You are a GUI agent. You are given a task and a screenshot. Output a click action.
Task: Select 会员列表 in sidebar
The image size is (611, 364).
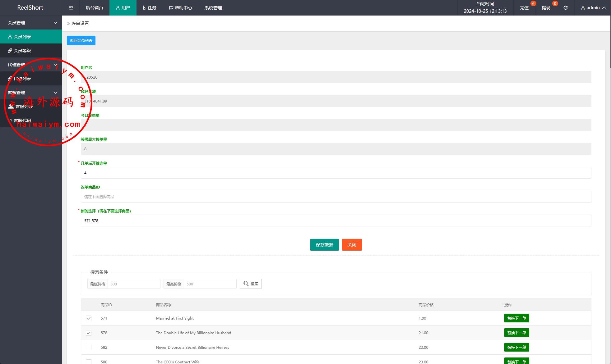(22, 37)
